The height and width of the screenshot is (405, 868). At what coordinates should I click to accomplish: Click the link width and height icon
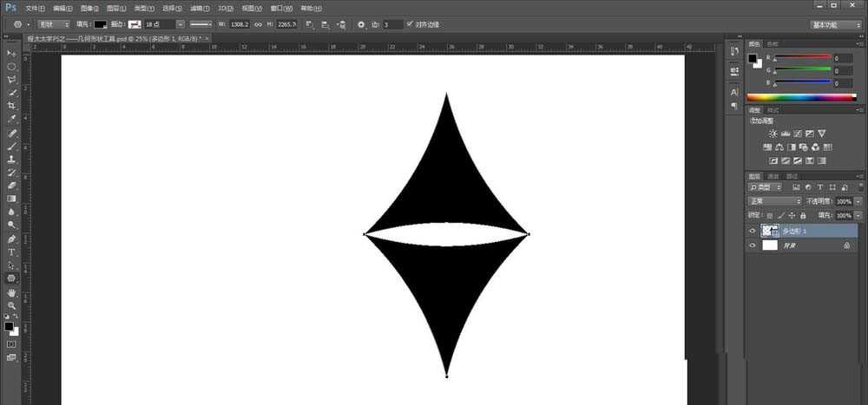(258, 24)
